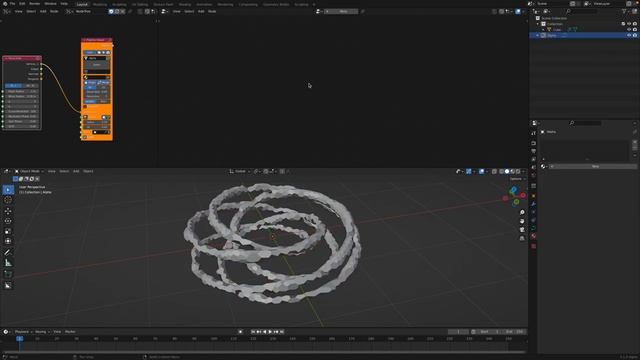Switch to the Shading workspace tab

coord(185,4)
